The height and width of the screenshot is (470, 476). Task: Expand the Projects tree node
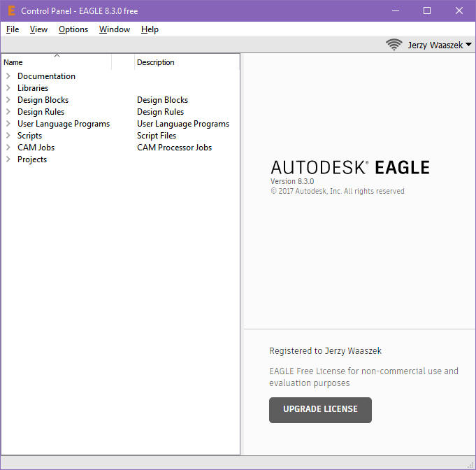click(x=8, y=159)
